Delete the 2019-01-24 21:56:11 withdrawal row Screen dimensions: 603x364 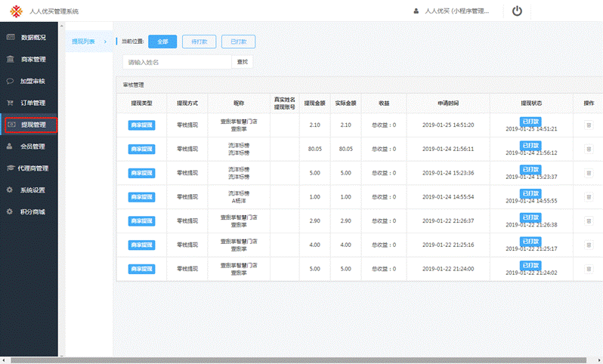pyautogui.click(x=589, y=149)
